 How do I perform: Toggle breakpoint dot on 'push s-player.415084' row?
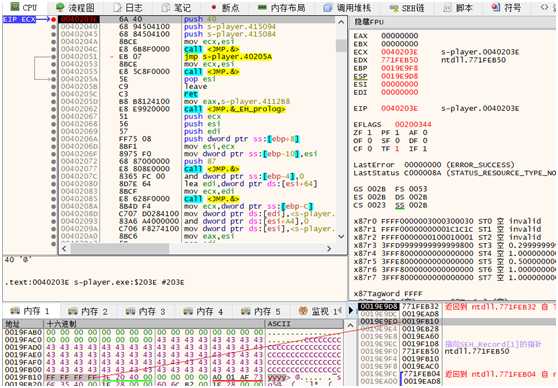[53, 34]
